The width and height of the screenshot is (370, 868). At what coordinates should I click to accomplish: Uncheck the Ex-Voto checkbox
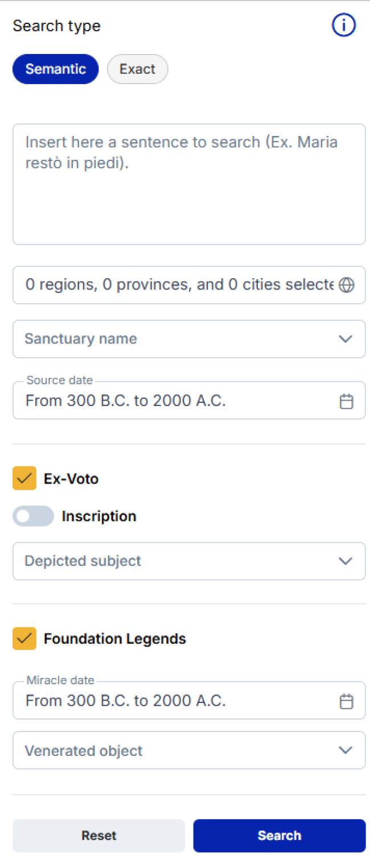[x=24, y=479]
